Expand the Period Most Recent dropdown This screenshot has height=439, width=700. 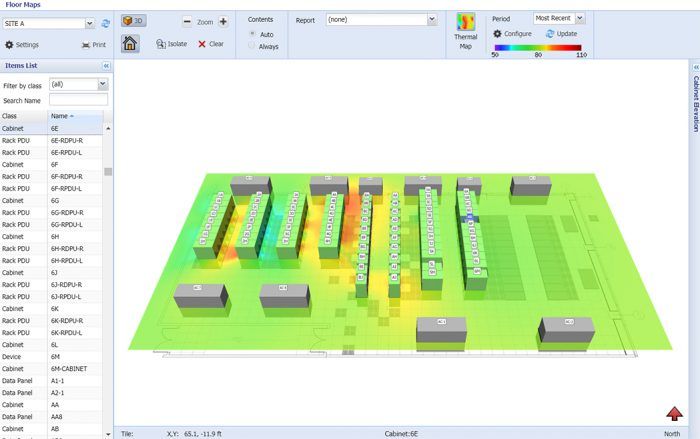[579, 18]
